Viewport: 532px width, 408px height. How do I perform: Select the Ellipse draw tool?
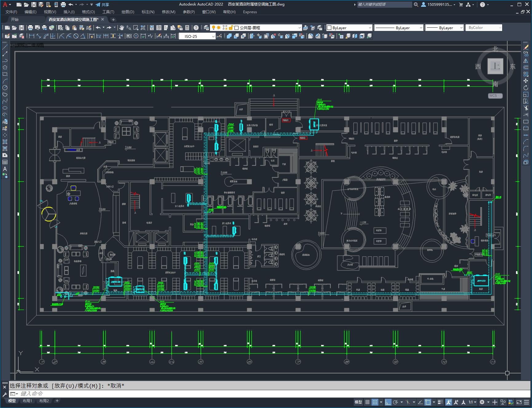[5, 108]
